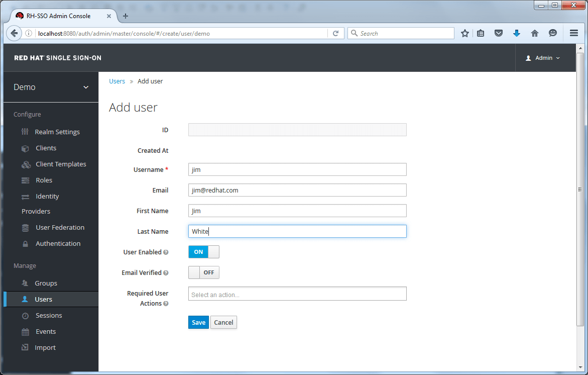
Task: Toggle the Users sidebar highlight entry
Action: point(43,299)
